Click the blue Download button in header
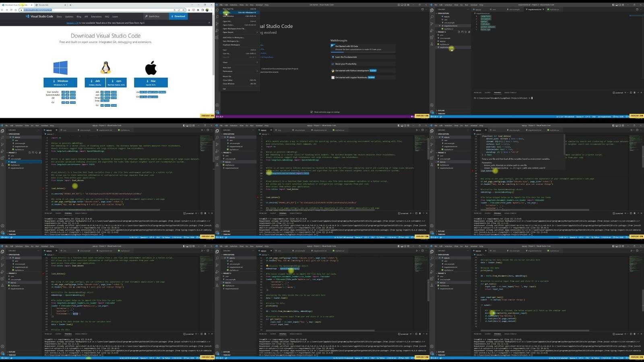 (x=178, y=17)
